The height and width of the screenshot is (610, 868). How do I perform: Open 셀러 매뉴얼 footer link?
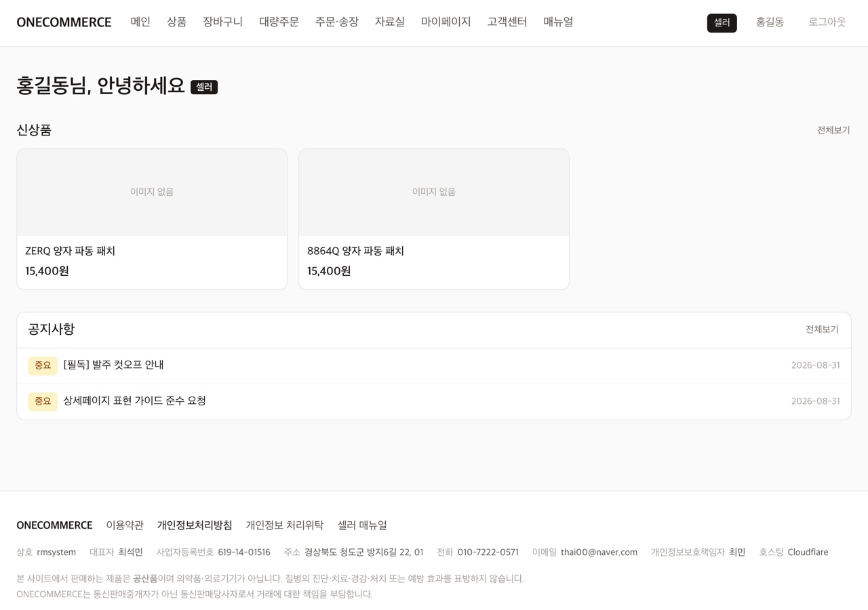pyautogui.click(x=362, y=525)
